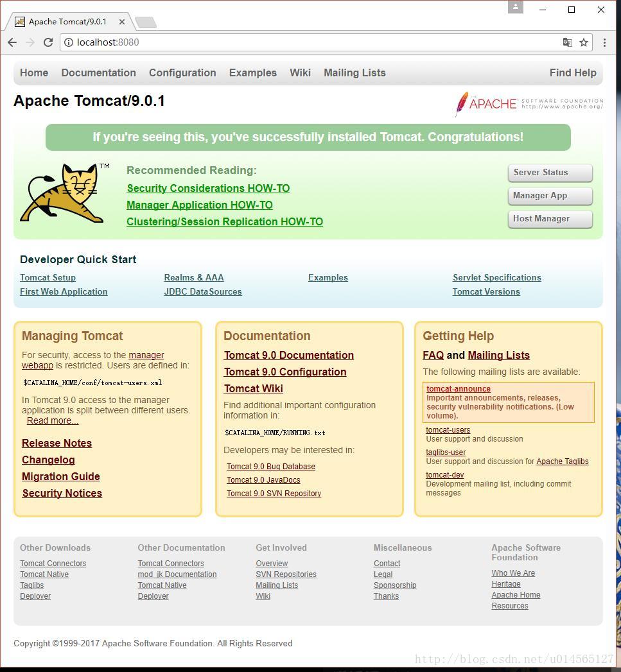The height and width of the screenshot is (672, 621).
Task: View site info icon beside localhost:8080
Action: [x=69, y=42]
